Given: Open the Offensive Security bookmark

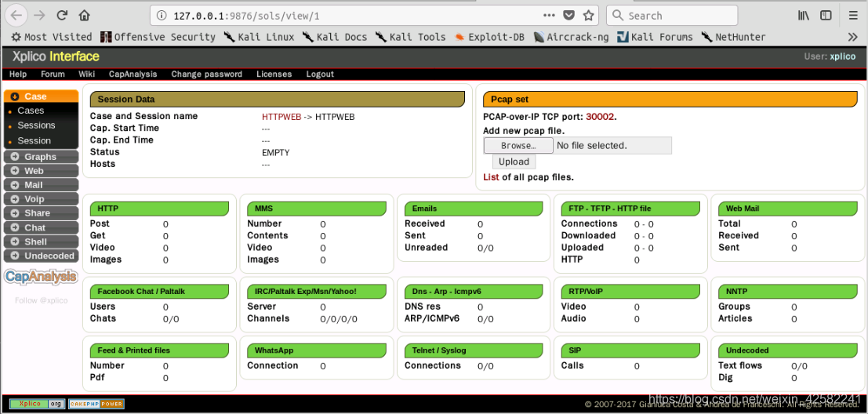Looking at the screenshot, I should pyautogui.click(x=158, y=37).
